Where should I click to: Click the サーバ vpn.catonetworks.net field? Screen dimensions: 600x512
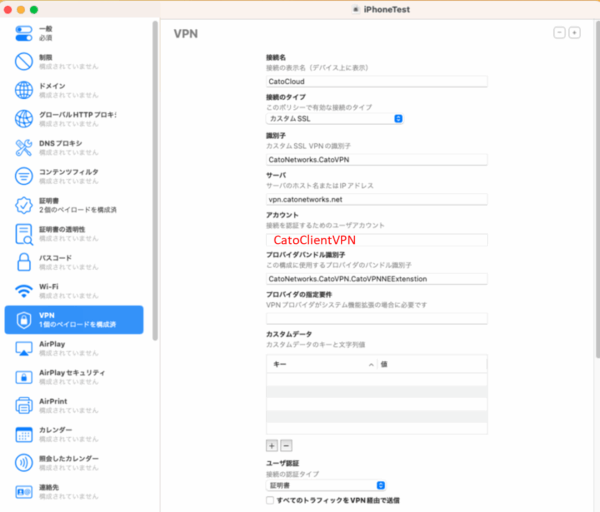376,199
